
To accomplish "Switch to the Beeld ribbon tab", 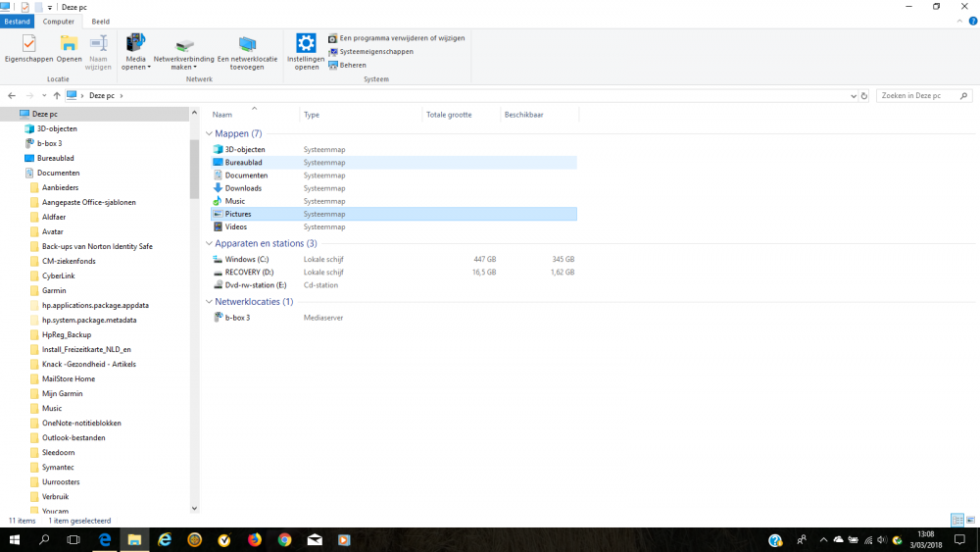I will tap(100, 21).
